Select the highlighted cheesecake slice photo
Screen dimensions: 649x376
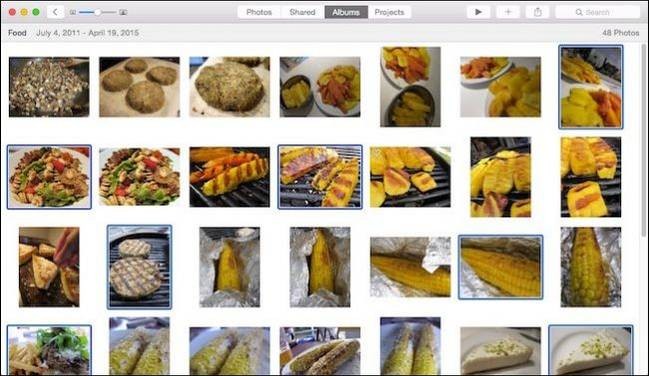click(591, 350)
